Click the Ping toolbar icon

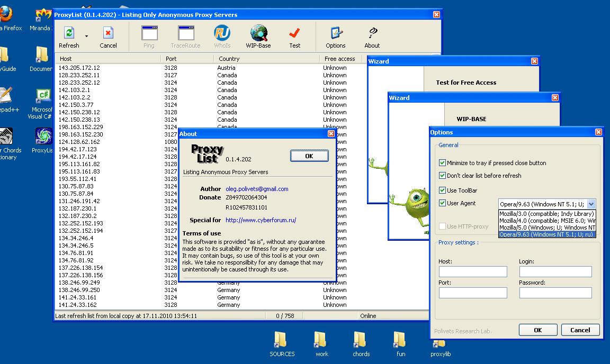point(149,33)
